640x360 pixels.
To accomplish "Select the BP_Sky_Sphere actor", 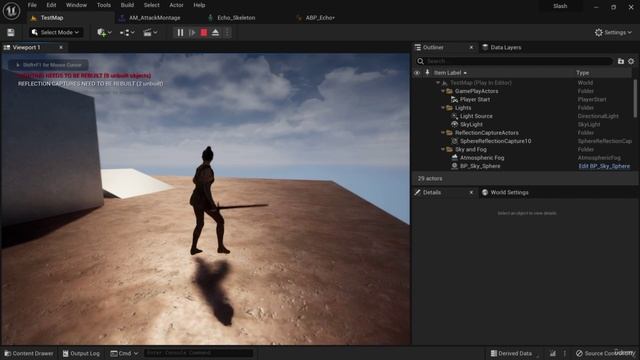I will pyautogui.click(x=480, y=166).
